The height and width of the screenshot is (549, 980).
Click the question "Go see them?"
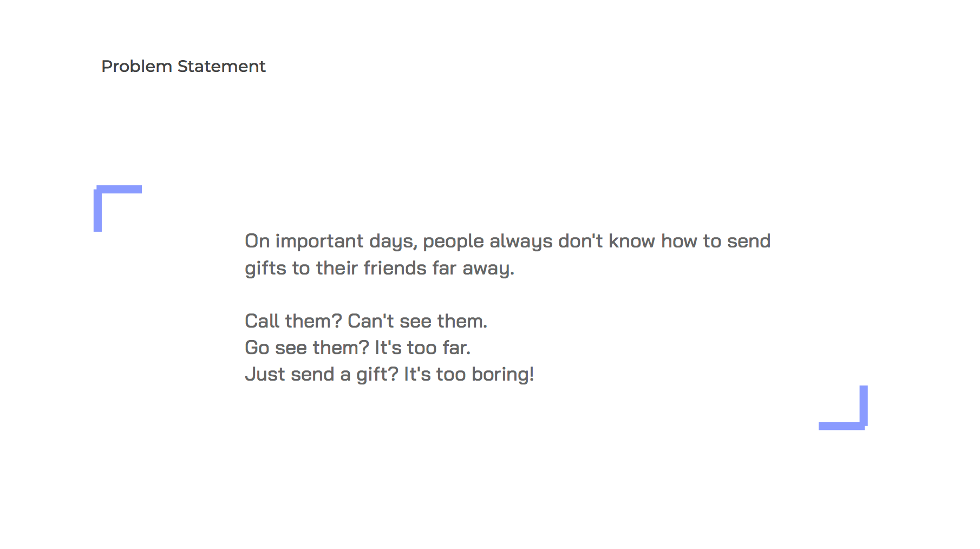coord(306,348)
